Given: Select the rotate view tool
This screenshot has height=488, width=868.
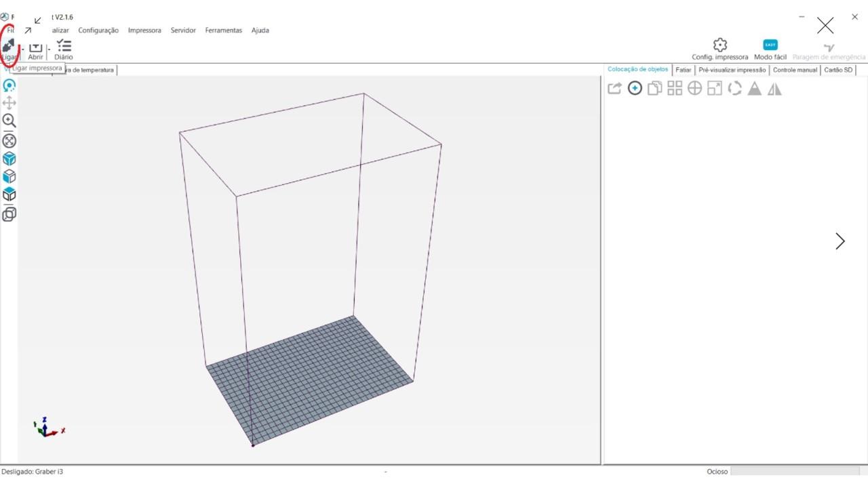Looking at the screenshot, I should (x=9, y=85).
